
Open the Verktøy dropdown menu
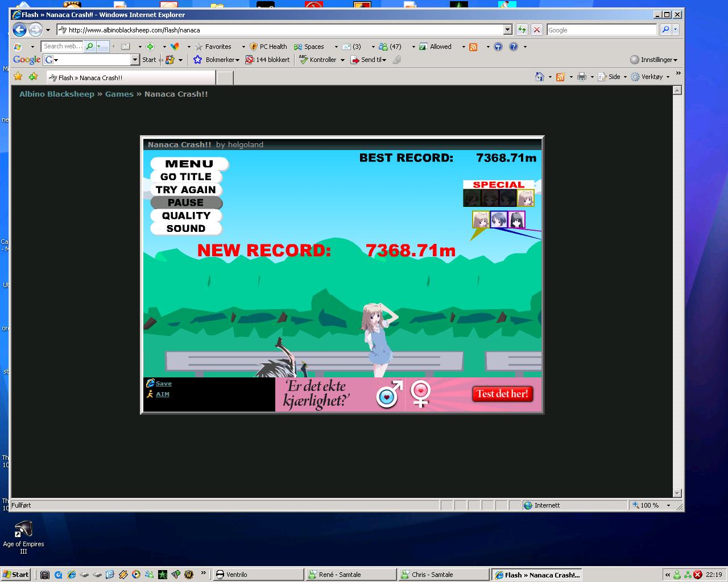point(651,77)
